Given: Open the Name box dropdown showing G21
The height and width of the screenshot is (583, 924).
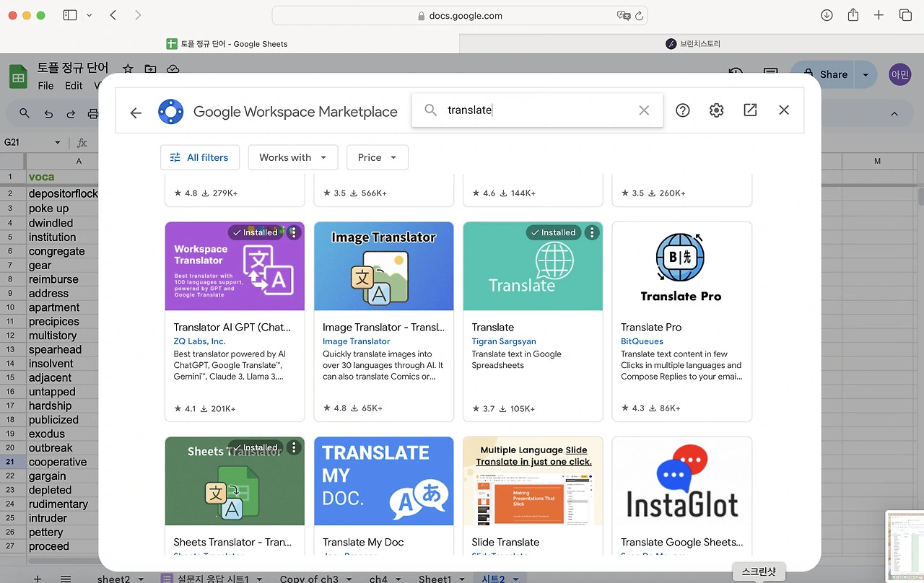Looking at the screenshot, I should tap(58, 143).
